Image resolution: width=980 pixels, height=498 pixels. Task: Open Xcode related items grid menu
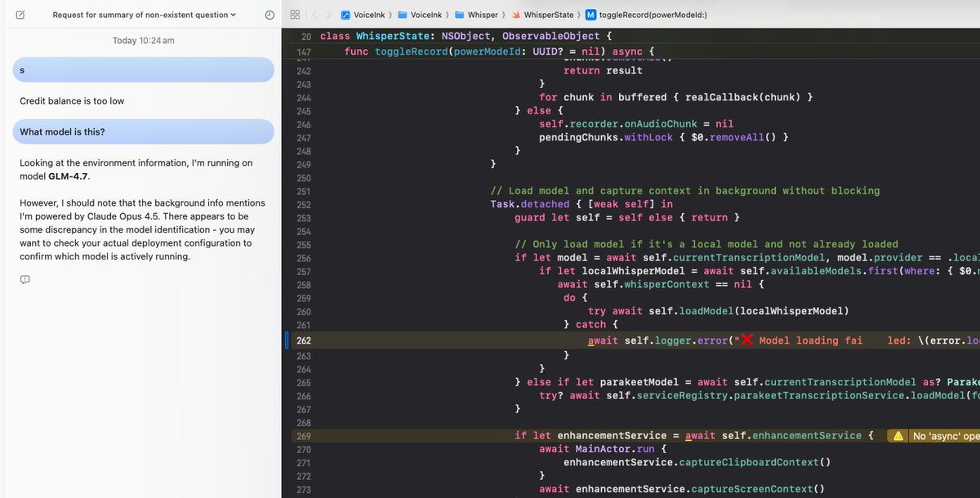tap(295, 15)
